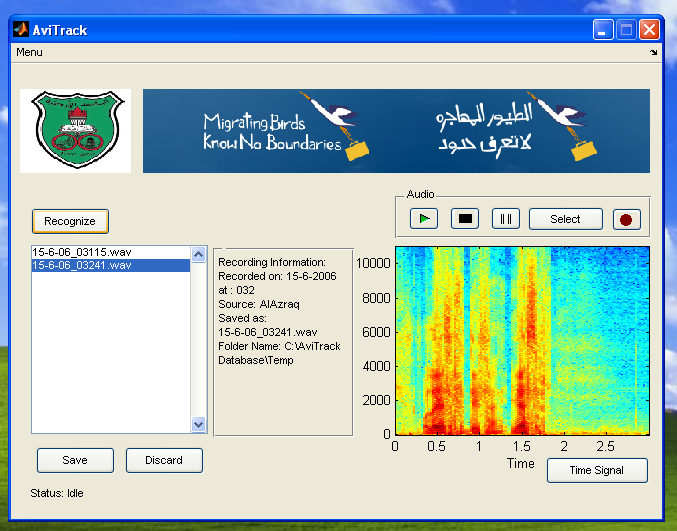Run Recognize on the selected recording

(70, 221)
